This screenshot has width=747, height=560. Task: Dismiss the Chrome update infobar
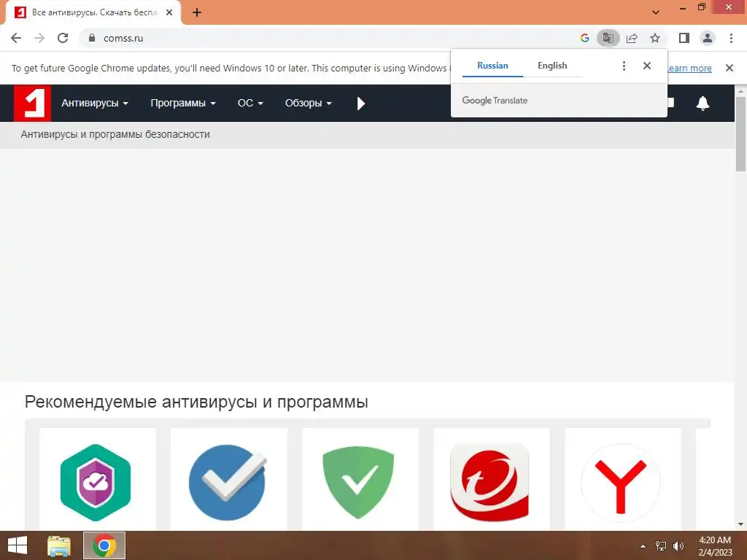729,68
